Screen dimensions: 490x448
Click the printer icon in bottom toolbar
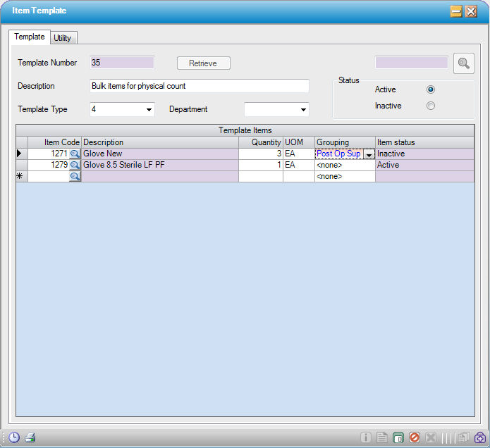coord(30,437)
